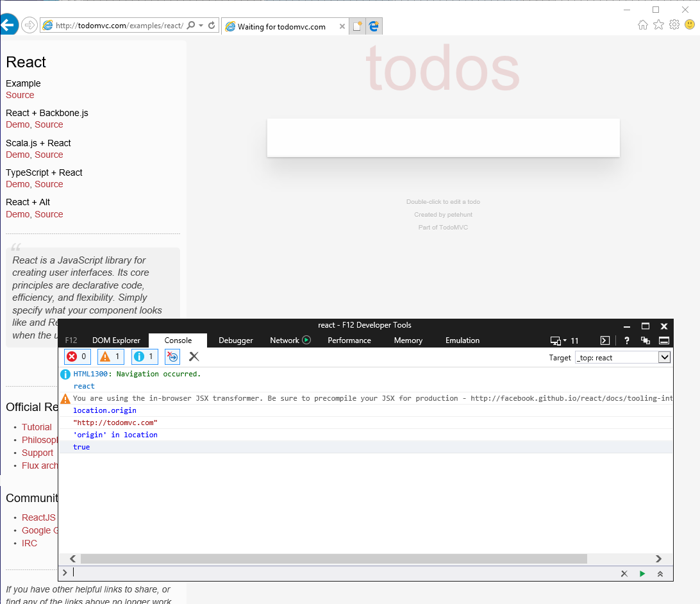The width and height of the screenshot is (700, 604).
Task: Refresh the page with the reload icon
Action: (x=212, y=26)
